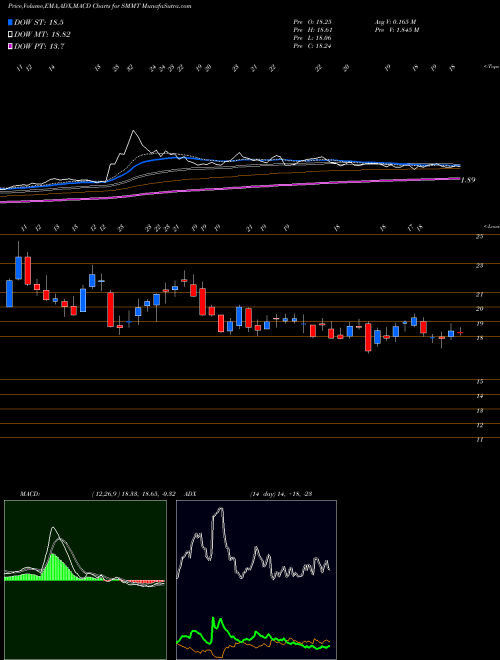Click the MACD panel title
The image size is (500, 660).
pyautogui.click(x=29, y=494)
